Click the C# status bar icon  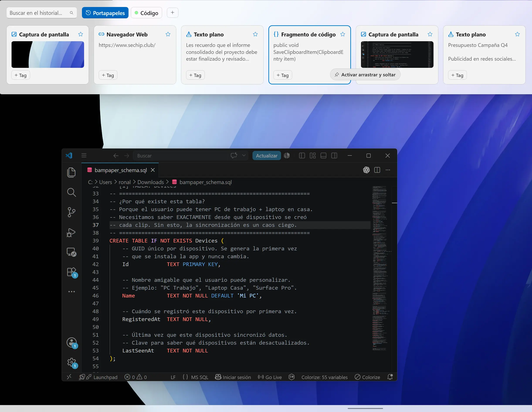[x=291, y=377]
